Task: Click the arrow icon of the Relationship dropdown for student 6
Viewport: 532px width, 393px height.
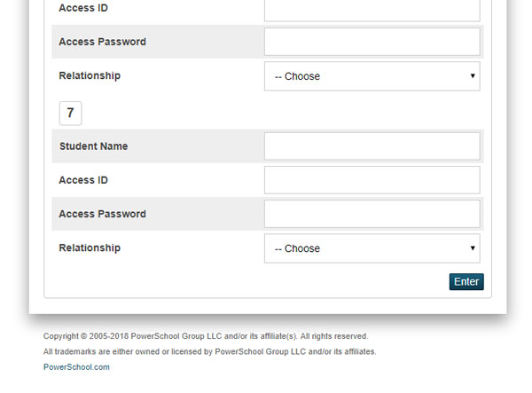Action: (473, 75)
